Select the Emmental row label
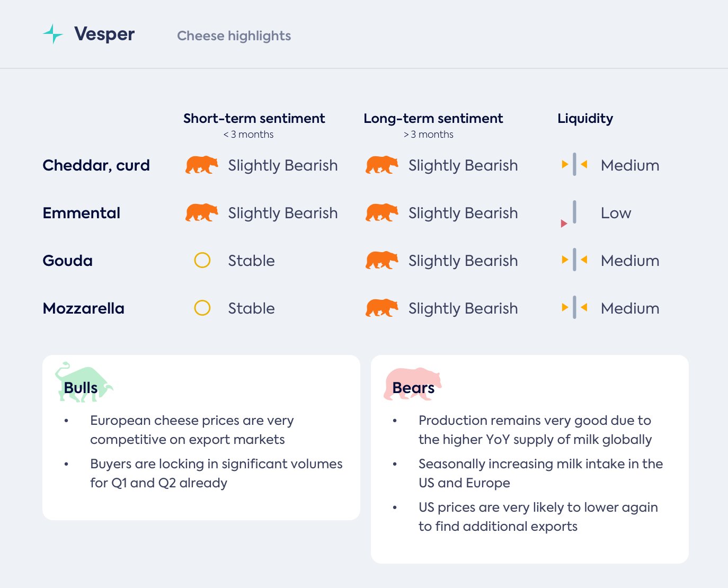Screen dimensions: 728x588 tap(82, 213)
